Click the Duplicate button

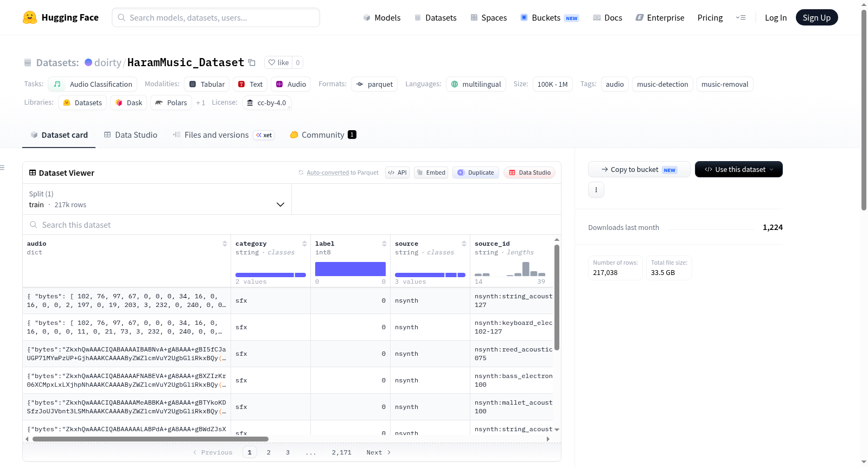pyautogui.click(x=475, y=172)
